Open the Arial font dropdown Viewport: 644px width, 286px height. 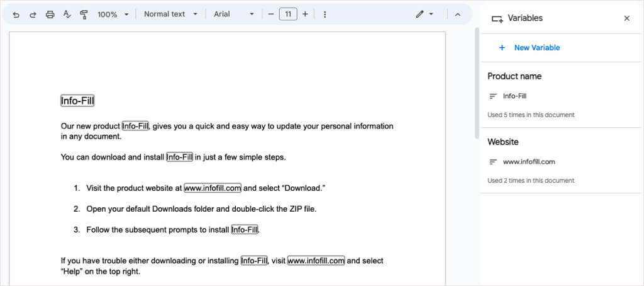click(234, 14)
